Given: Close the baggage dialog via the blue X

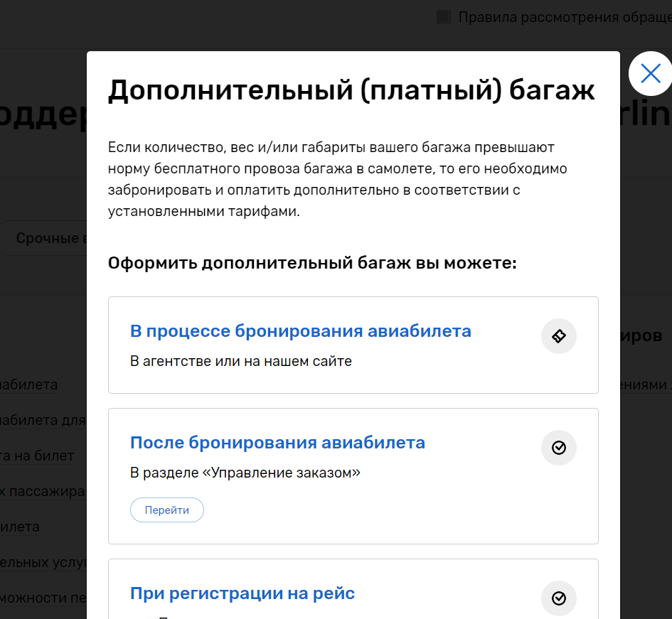Looking at the screenshot, I should (x=651, y=73).
